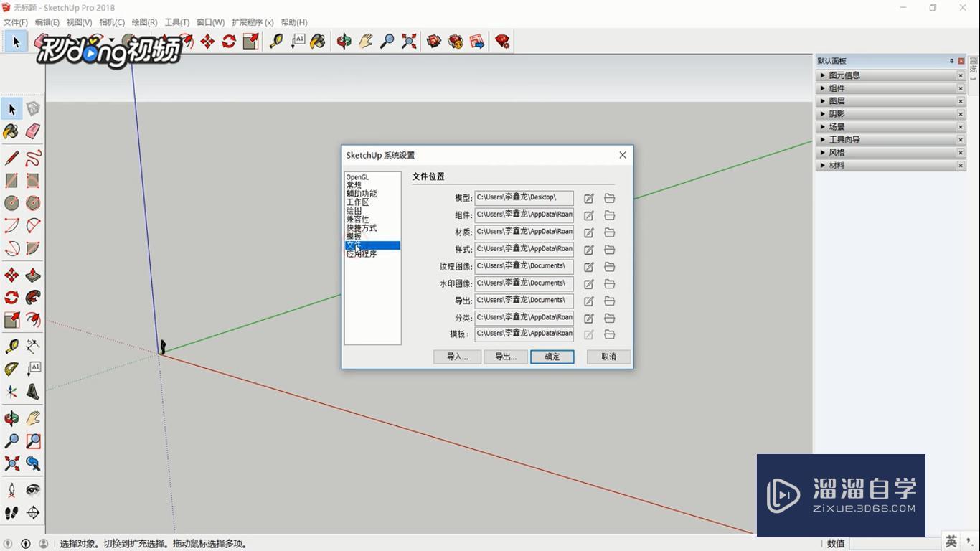Select the Offset tool in left toolbar
This screenshot has width=980, height=551.
33,320
